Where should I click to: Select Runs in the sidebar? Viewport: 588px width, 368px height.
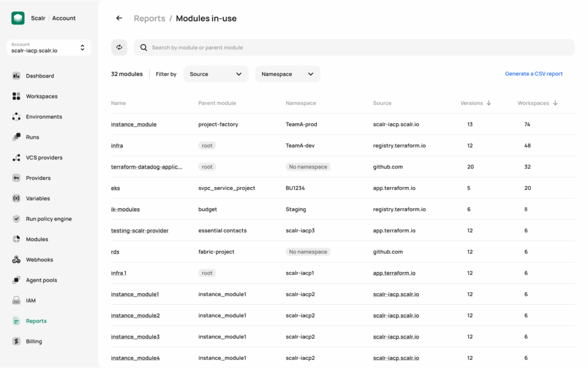32,137
